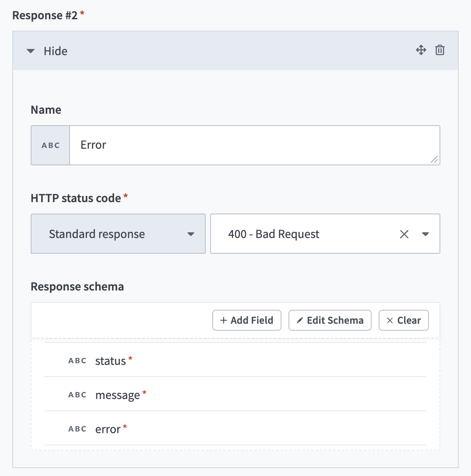
Task: Clear the 400 - Bad Request selection via X icon
Action: (x=404, y=234)
